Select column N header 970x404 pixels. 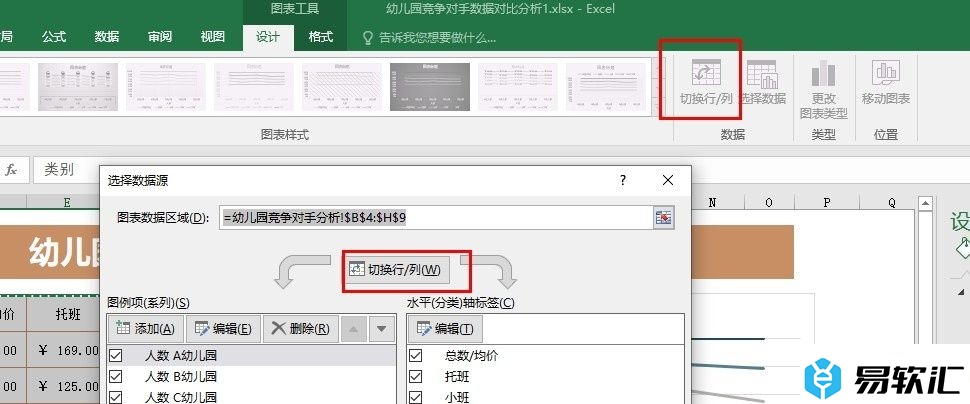tap(712, 202)
